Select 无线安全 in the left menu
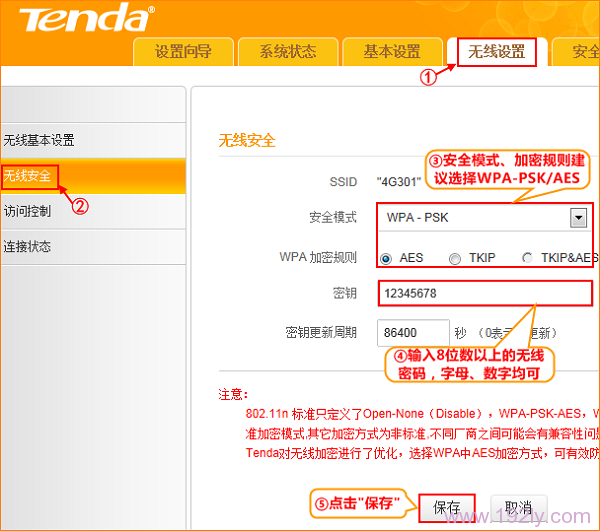The height and width of the screenshot is (531, 600). tap(28, 176)
